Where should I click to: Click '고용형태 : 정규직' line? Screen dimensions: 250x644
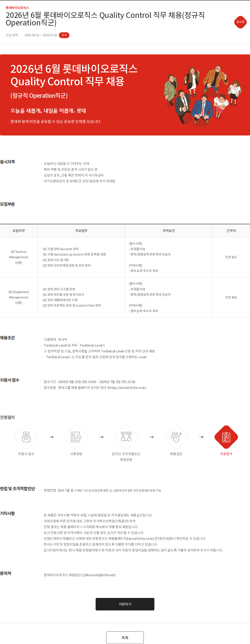click(55, 339)
